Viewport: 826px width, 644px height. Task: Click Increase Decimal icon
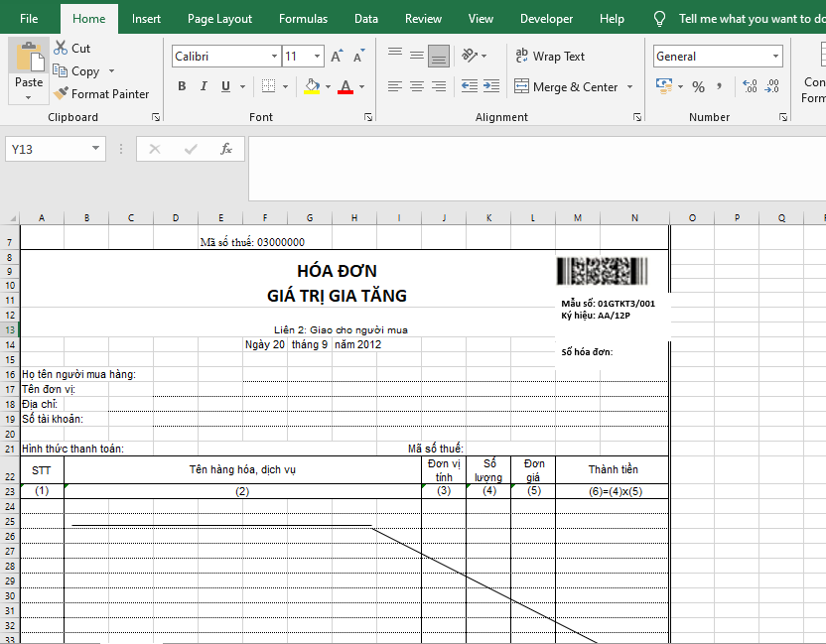tap(749, 87)
